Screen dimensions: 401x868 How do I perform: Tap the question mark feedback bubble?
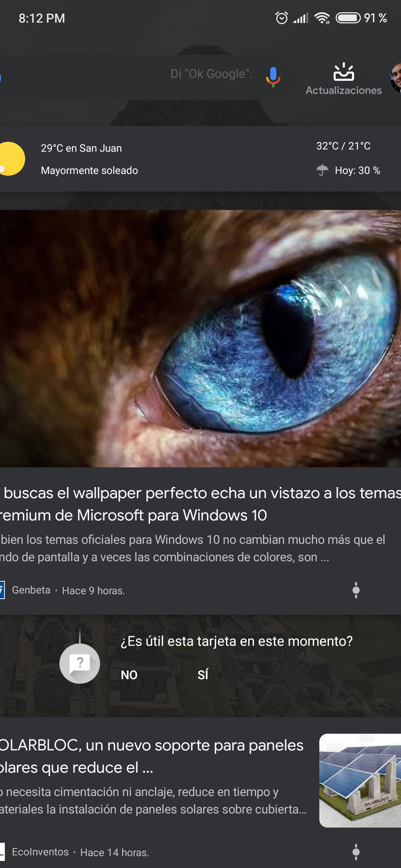[79, 663]
